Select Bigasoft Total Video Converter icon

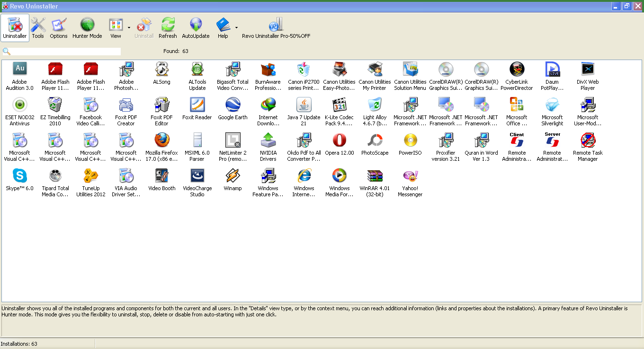click(x=233, y=69)
